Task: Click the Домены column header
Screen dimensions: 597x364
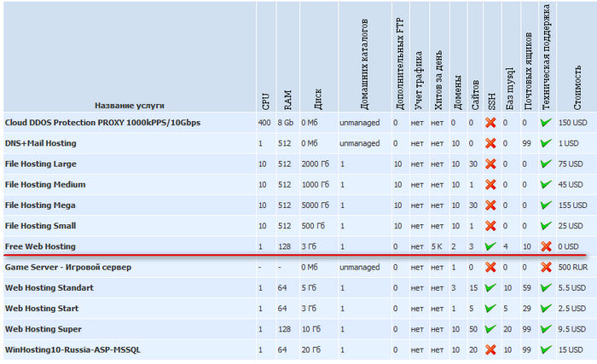Action: pyautogui.click(x=457, y=93)
